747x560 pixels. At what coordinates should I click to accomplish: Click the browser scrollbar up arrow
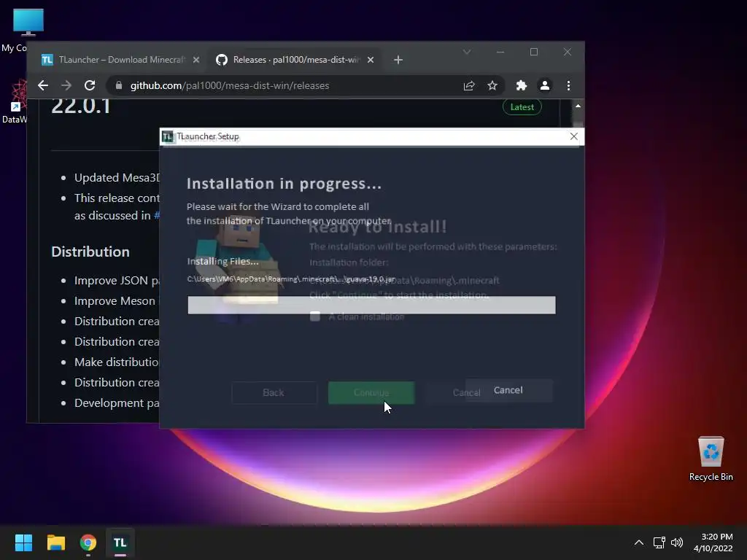(x=578, y=106)
